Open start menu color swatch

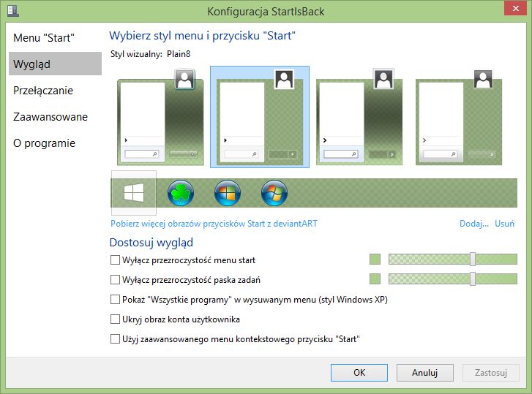click(x=375, y=259)
